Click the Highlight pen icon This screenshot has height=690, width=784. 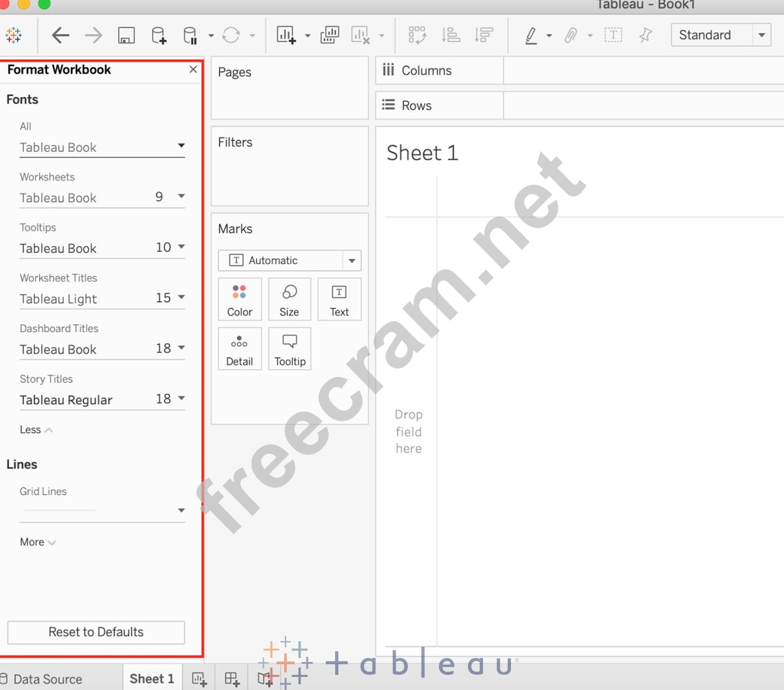coord(531,35)
